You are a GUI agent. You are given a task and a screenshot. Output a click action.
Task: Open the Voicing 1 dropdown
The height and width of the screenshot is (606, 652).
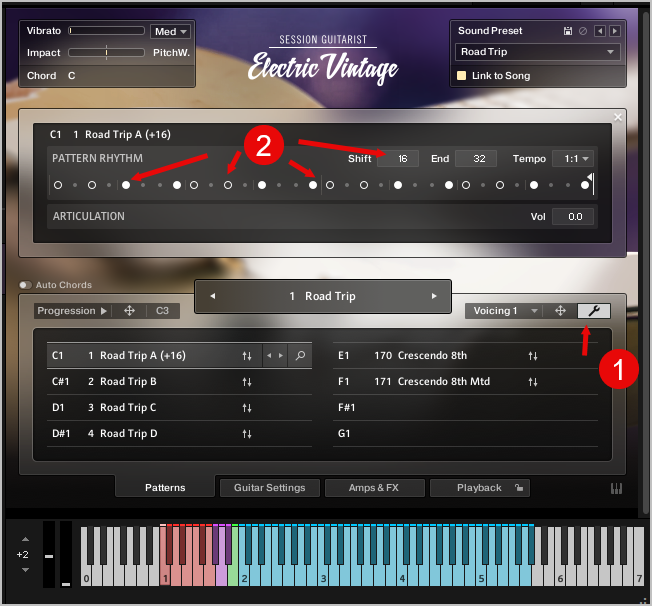(504, 311)
